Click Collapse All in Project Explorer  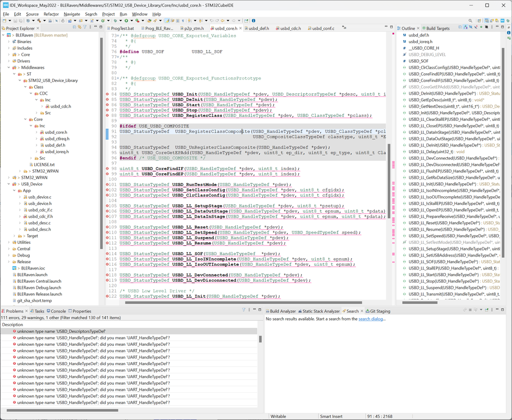pos(74,27)
